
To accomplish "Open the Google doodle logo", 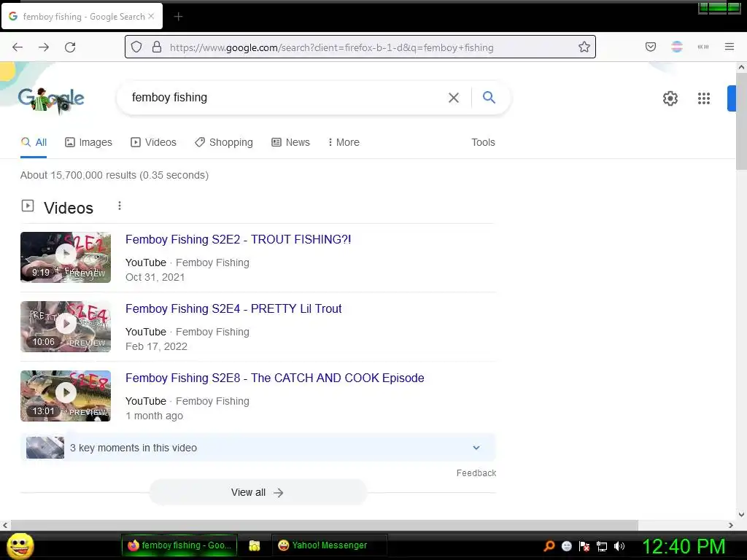I will pos(51,100).
